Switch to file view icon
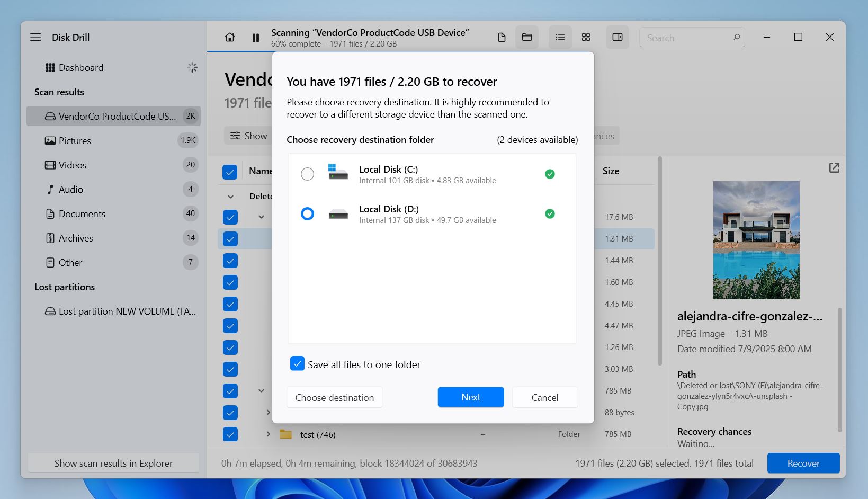The width and height of the screenshot is (868, 499). [502, 37]
